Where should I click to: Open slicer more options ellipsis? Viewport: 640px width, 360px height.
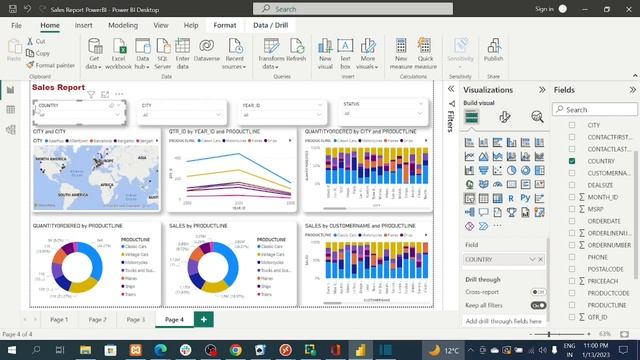(x=119, y=94)
